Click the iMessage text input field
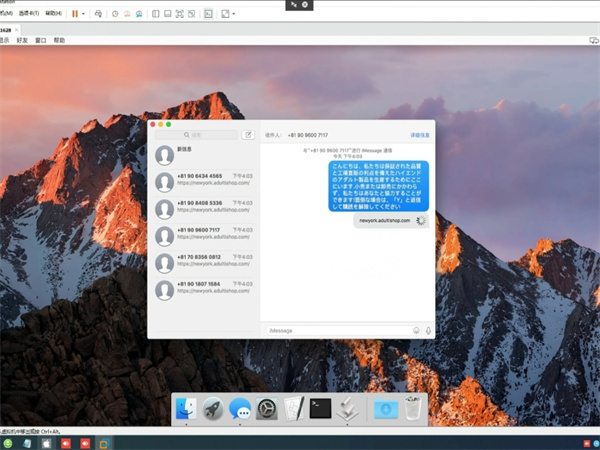The image size is (600, 450). (335, 330)
